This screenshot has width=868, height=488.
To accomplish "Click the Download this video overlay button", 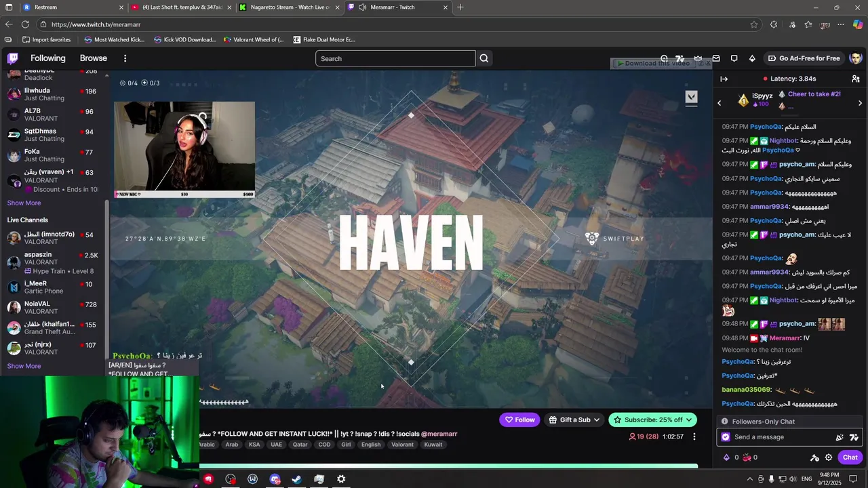I will (653, 63).
